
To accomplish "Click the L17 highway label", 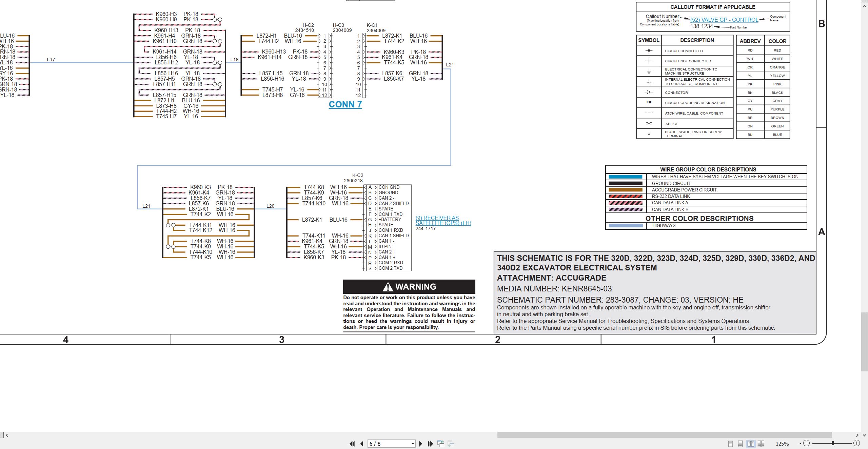I will [51, 60].
